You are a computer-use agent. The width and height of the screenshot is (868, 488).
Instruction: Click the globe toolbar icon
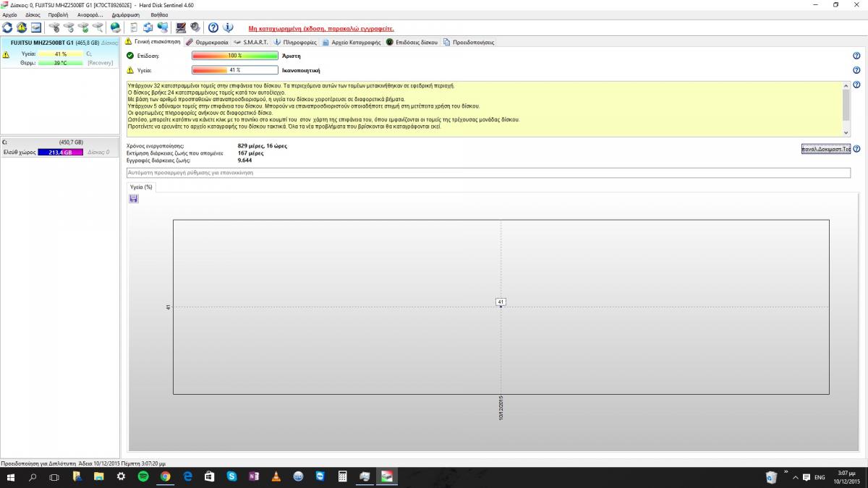point(116,27)
